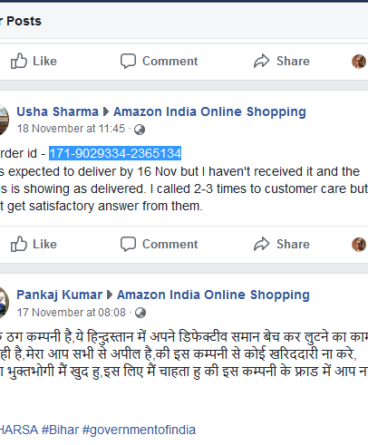Click globe privacy icon on Usha's post
The width and height of the screenshot is (368, 445).
[x=139, y=129]
